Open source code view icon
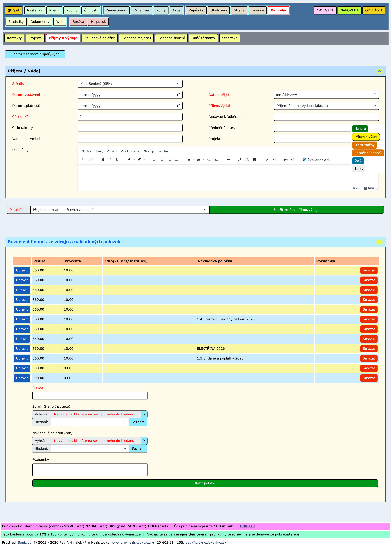This screenshot has height=552, width=392. pos(293,160)
